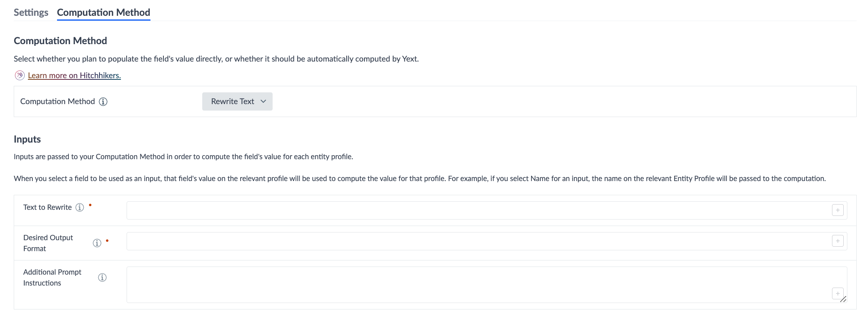The image size is (868, 320).
Task: Click plus icon in Additional Prompt Instructions box
Action: [x=838, y=293]
